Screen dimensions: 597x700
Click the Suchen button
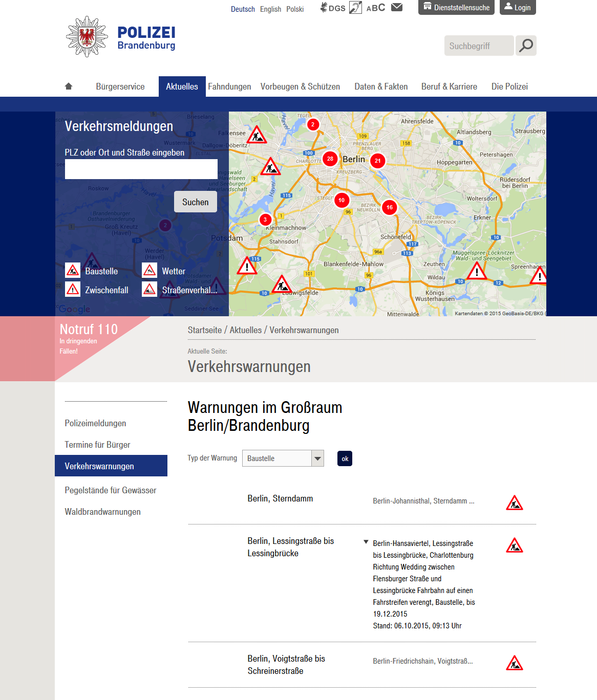point(196,202)
